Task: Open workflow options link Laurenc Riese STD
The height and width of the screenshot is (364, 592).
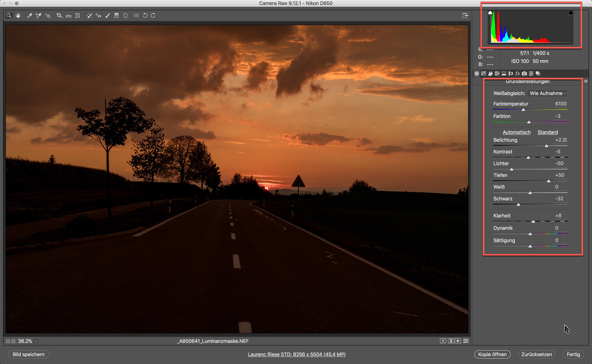Action: [296, 354]
